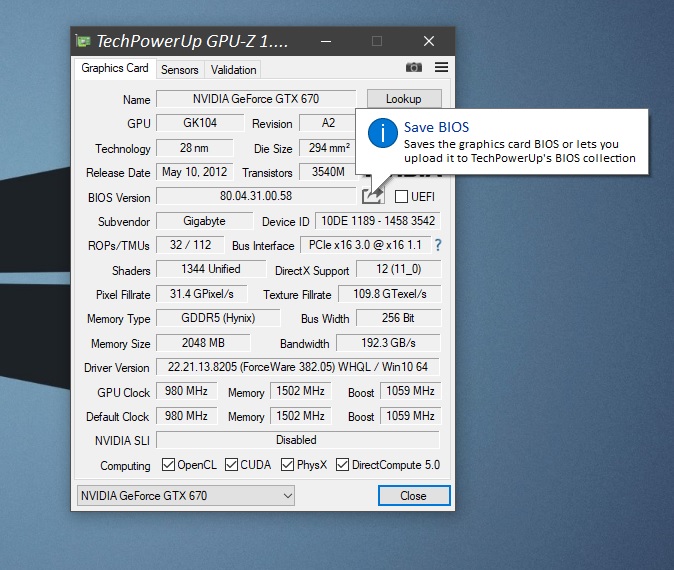Open the hamburger menu icon

441,68
